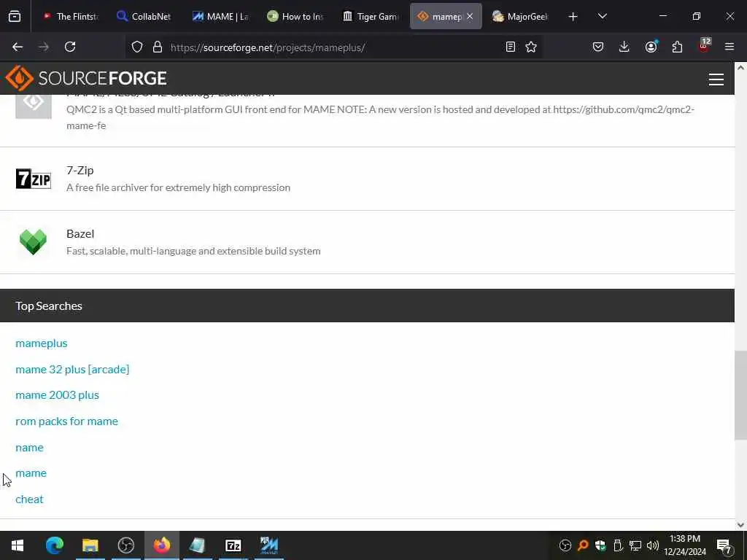Switch to the CollabNet tab
Viewport: 747px width, 560px height.
point(144,17)
